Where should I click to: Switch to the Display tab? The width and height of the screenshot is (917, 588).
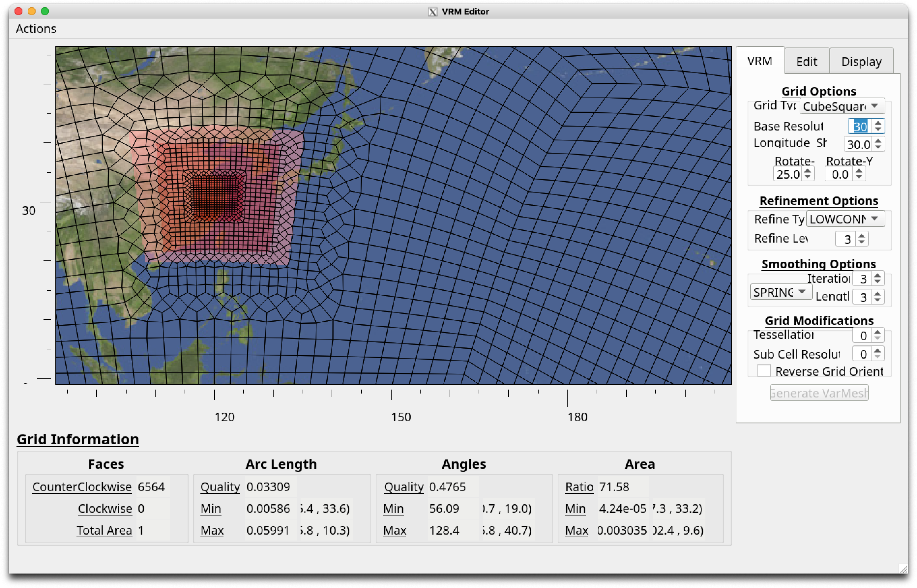[x=861, y=62]
